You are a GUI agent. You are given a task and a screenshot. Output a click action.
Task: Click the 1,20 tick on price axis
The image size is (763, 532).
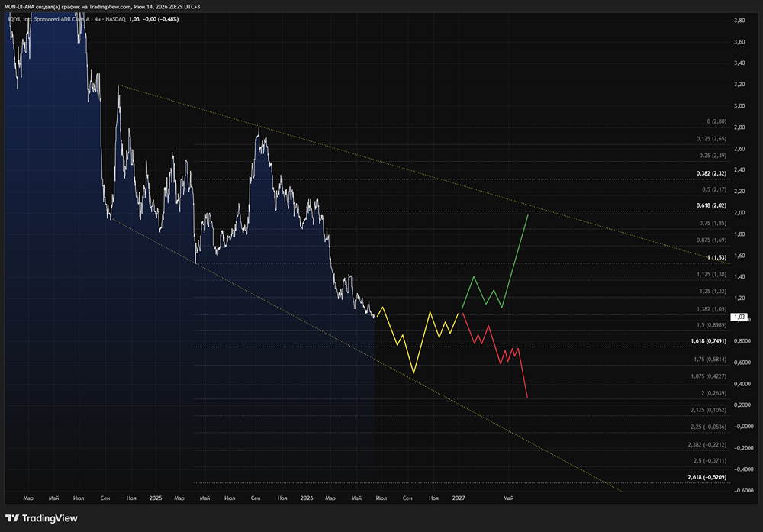739,298
